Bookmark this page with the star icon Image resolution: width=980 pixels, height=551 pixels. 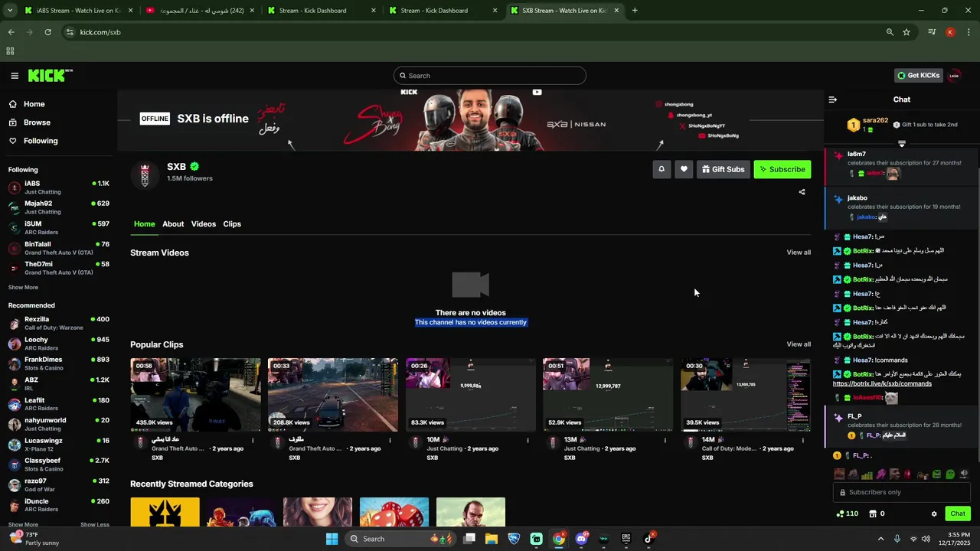(906, 32)
